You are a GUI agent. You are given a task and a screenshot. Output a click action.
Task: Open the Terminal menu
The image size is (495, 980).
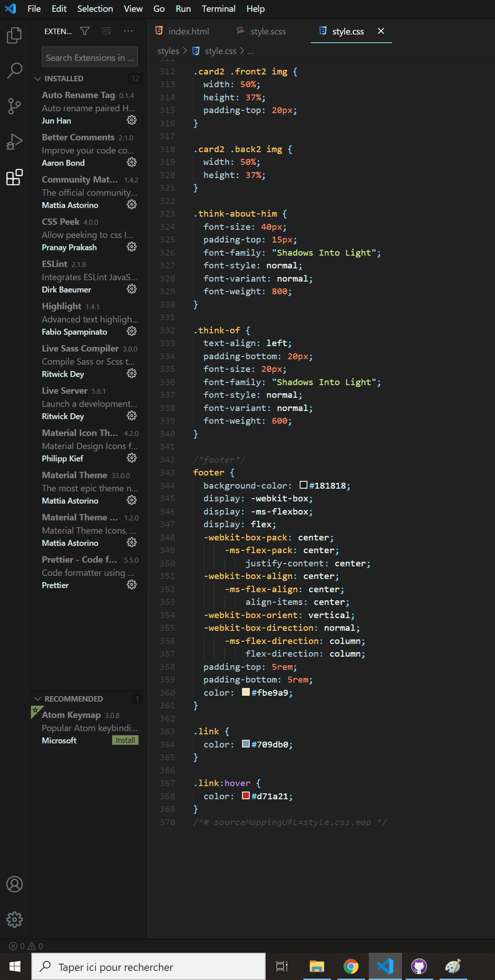(218, 9)
